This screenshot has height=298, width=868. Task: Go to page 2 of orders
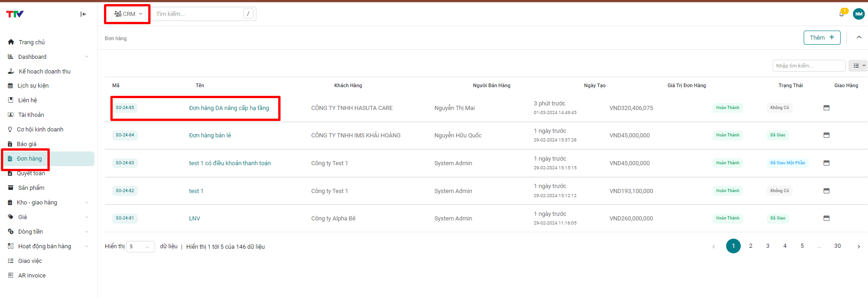[x=750, y=246]
